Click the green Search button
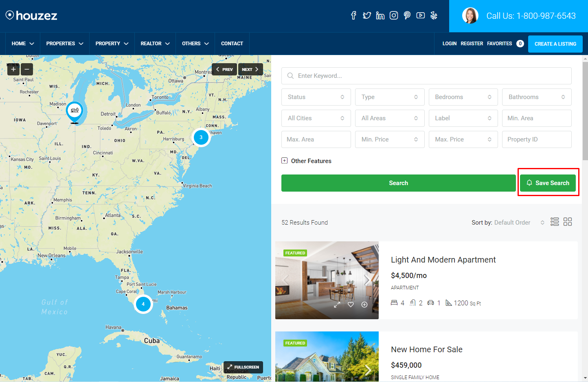This screenshot has height=382, width=588. click(398, 183)
